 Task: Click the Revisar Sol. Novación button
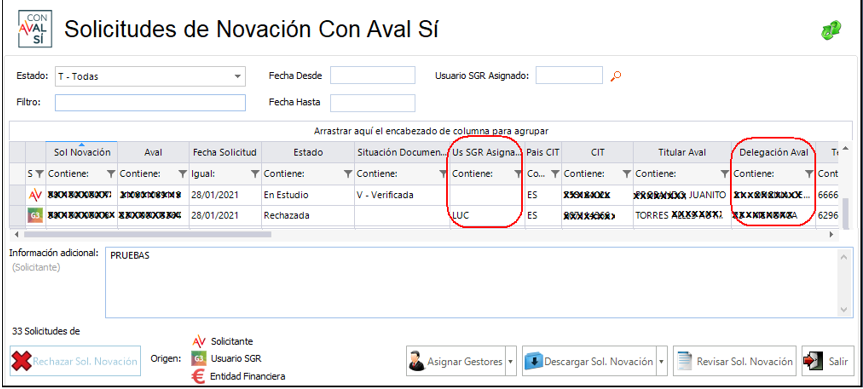[x=735, y=361]
